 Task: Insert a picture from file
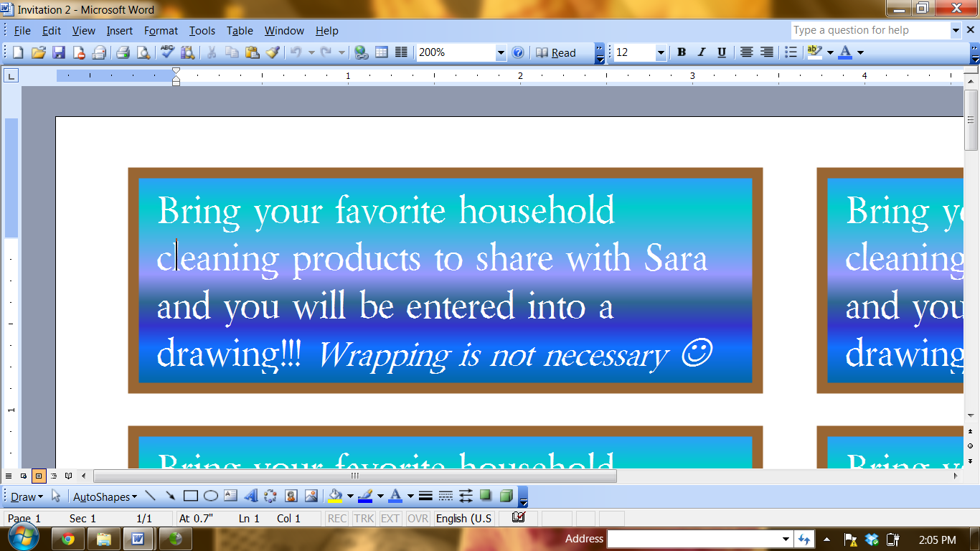pos(311,496)
